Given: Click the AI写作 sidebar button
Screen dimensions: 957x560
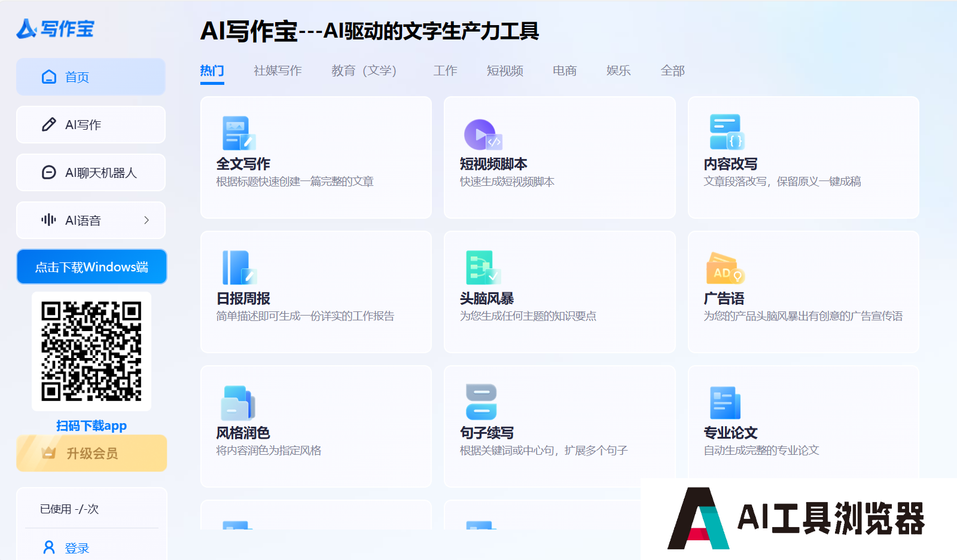Looking at the screenshot, I should (91, 124).
